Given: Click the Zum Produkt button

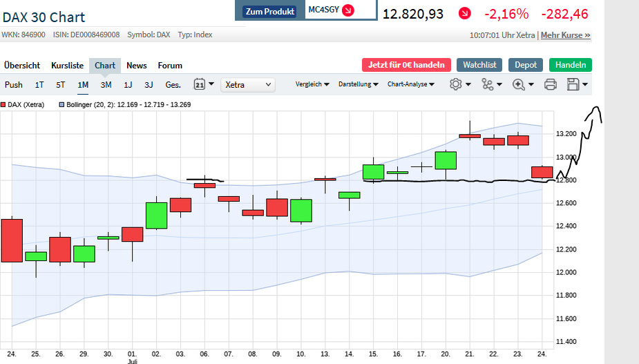Looking at the screenshot, I should pyautogui.click(x=270, y=12).
